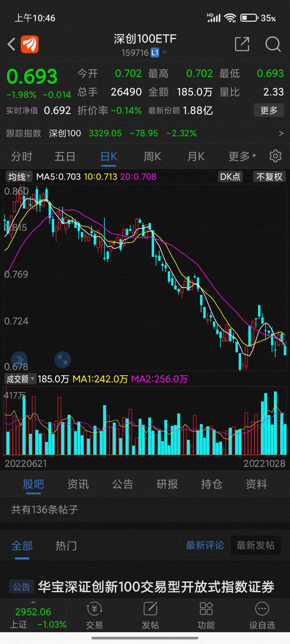290x644 pixels.
Task: Open the 资料 tab
Action: tap(256, 484)
